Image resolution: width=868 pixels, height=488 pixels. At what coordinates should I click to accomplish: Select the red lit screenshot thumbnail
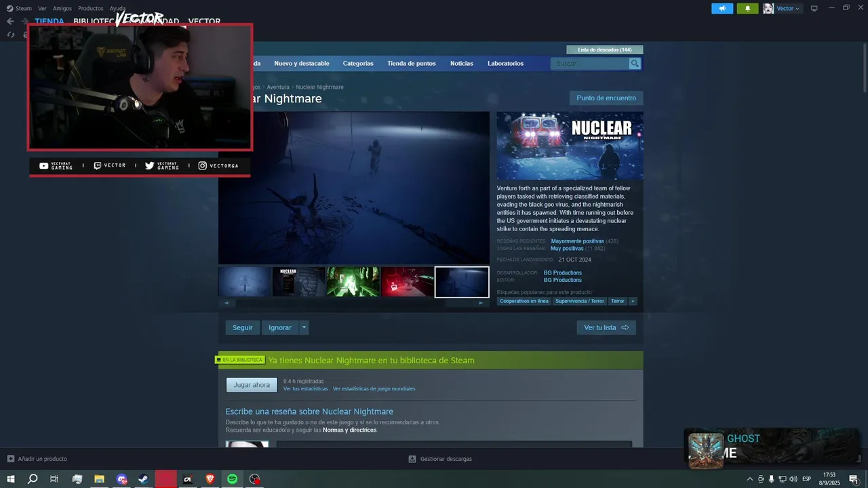[408, 281]
